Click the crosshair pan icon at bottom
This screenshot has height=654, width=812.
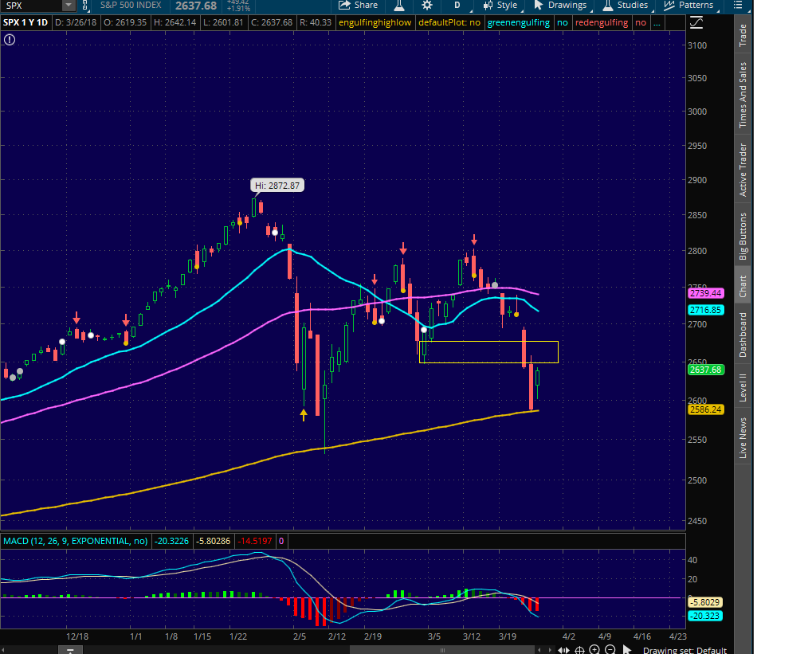[x=579, y=650]
